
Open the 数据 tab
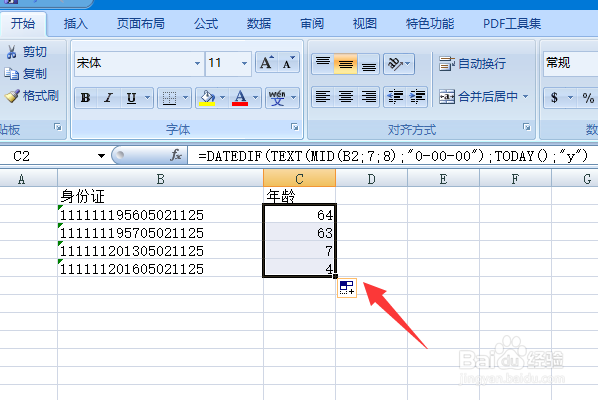(259, 24)
